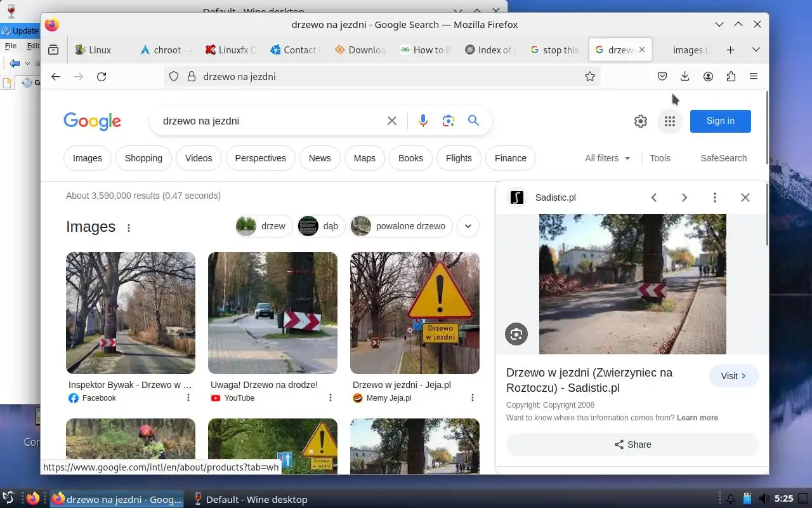
Task: Click the Sign in button
Action: (720, 121)
